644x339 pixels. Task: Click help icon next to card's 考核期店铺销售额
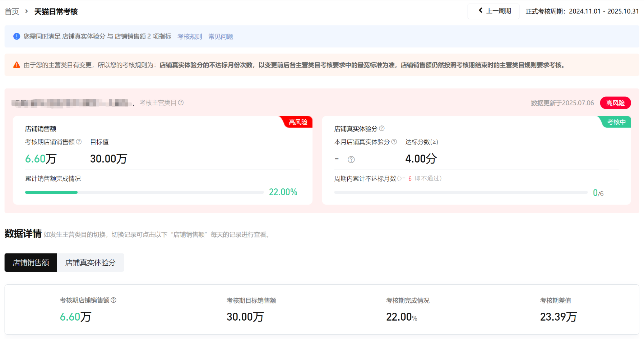tap(79, 142)
